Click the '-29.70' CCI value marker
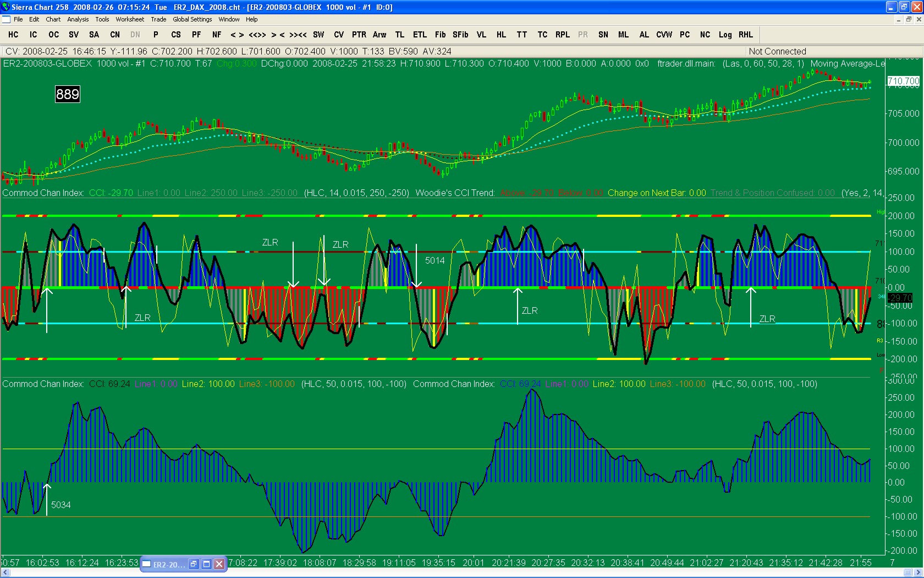 point(900,298)
